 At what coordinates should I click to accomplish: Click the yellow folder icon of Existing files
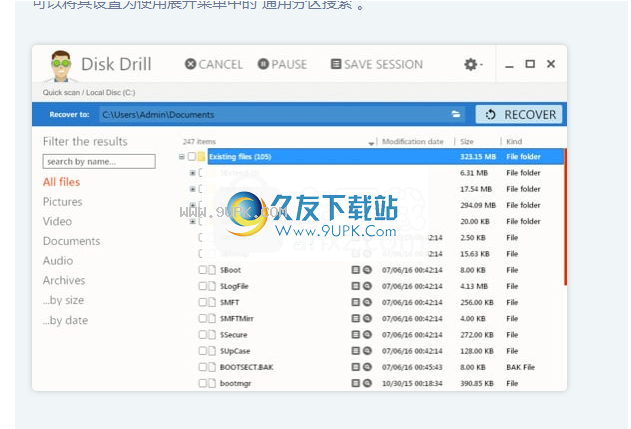click(x=201, y=157)
